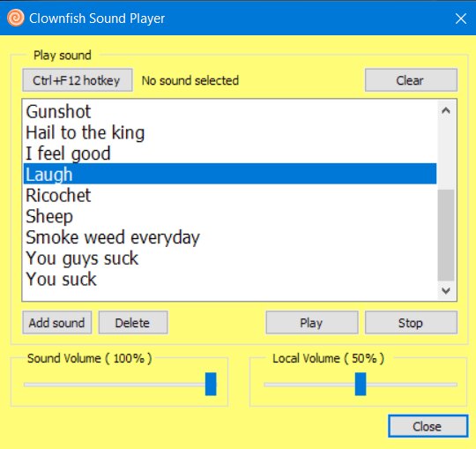Screen dimensions: 476x449
Task: Click the Local Volume slider handle
Action: click(361, 384)
